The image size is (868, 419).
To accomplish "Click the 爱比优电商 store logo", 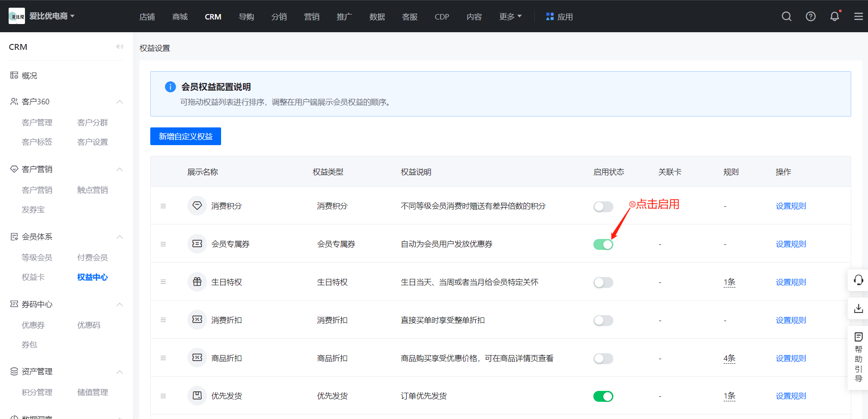I will coord(17,16).
